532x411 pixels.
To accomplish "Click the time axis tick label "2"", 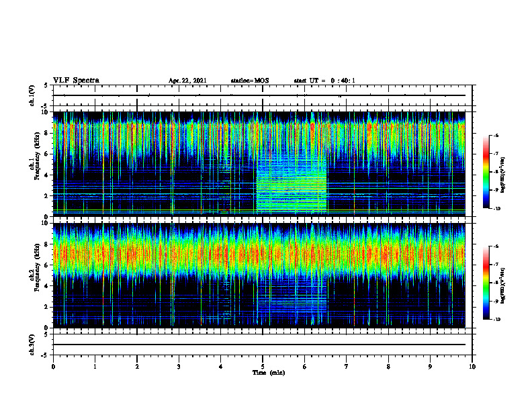I will [137, 367].
